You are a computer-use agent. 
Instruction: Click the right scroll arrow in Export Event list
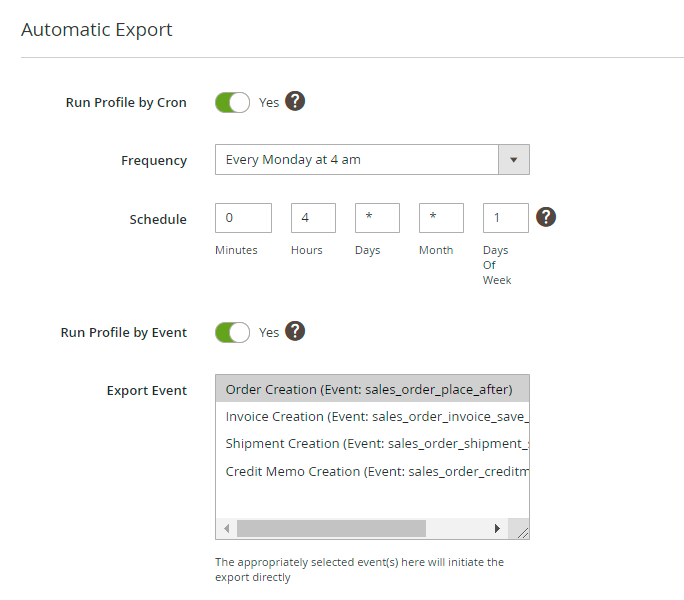coord(497,528)
